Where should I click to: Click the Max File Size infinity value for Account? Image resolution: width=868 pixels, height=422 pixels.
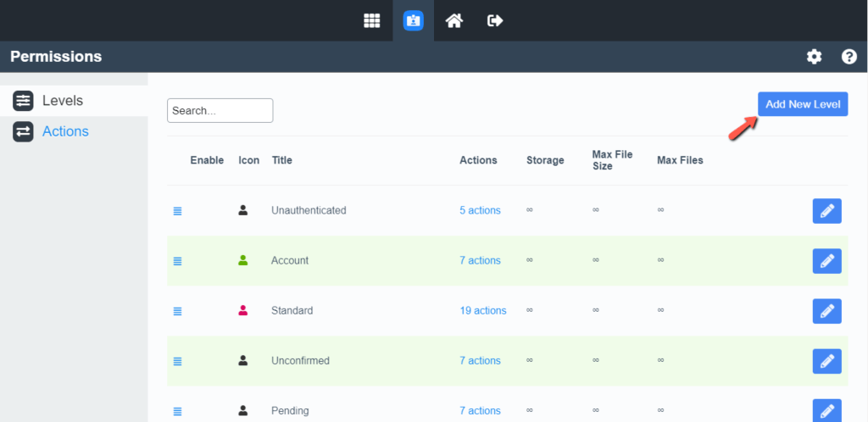[x=596, y=260]
